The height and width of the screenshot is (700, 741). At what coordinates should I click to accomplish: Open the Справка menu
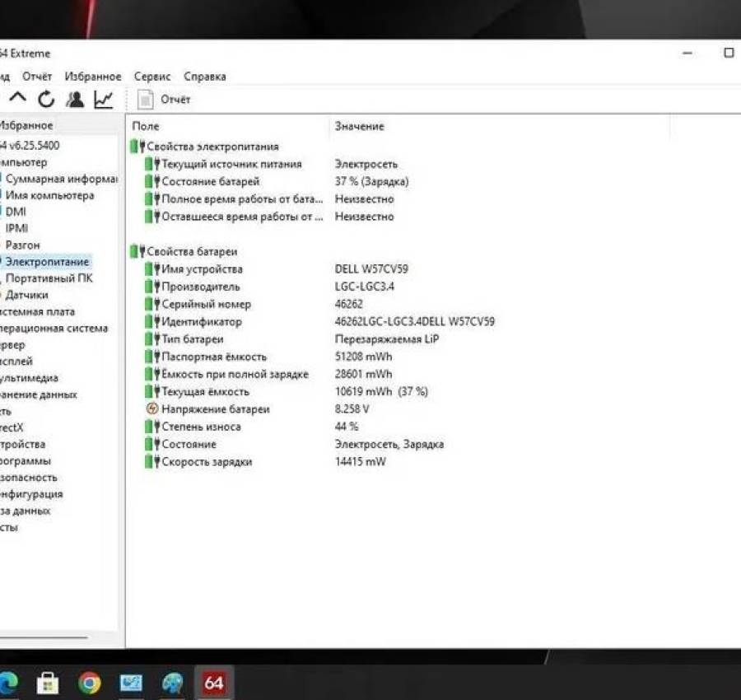pos(205,76)
